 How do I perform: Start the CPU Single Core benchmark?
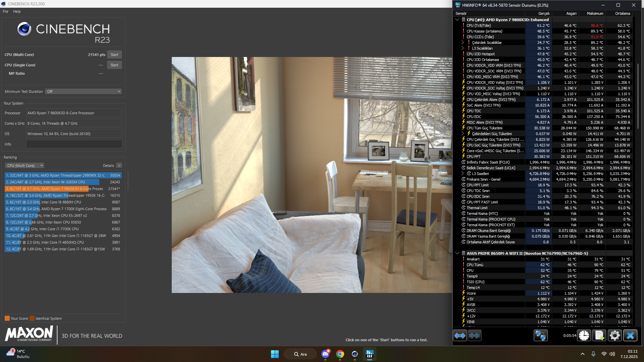(114, 65)
